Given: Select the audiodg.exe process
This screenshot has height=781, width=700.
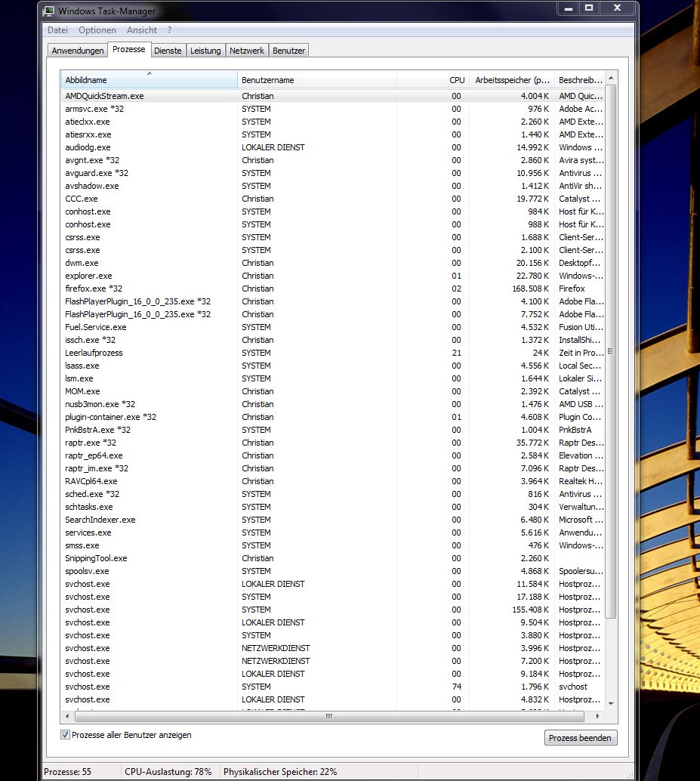Looking at the screenshot, I should click(333, 147).
